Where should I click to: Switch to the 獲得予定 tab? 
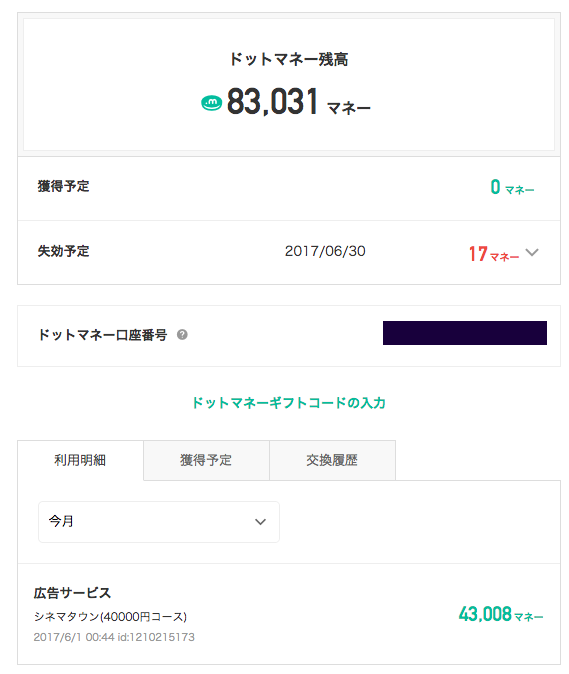pos(206,460)
